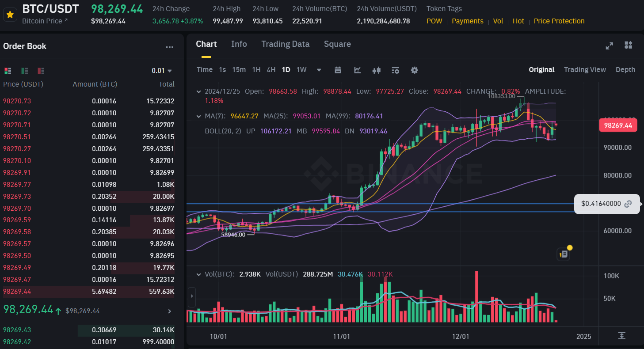Select ask price 98270.73
Screen dimensions: 644x349
[x=17, y=101]
